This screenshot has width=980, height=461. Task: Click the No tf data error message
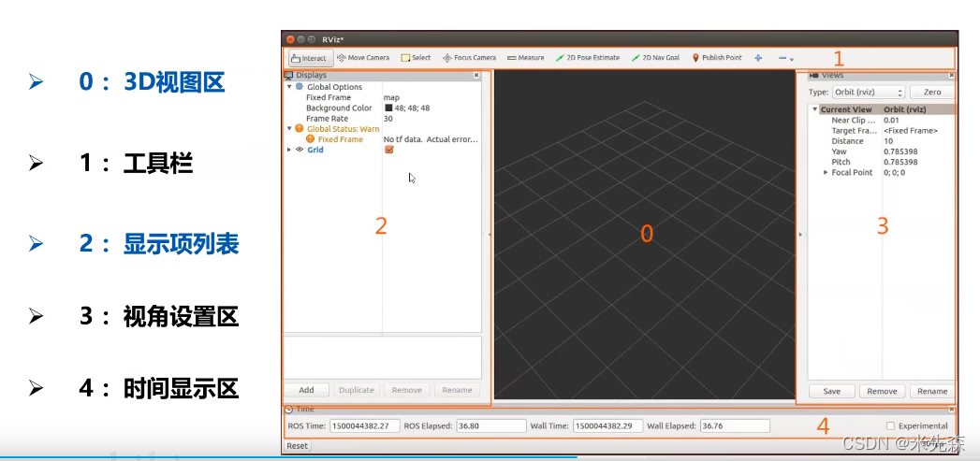(431, 139)
